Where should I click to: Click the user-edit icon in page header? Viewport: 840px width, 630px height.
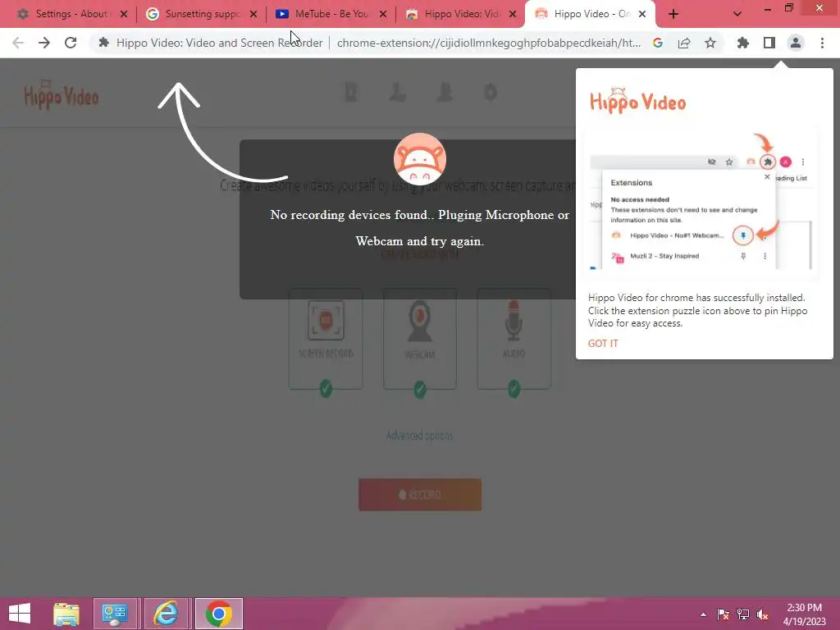pos(398,92)
